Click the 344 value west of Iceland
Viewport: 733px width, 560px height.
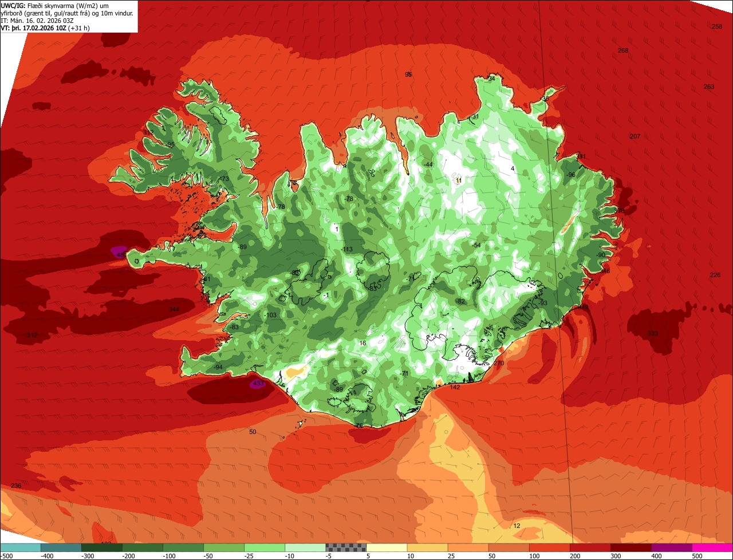click(174, 309)
